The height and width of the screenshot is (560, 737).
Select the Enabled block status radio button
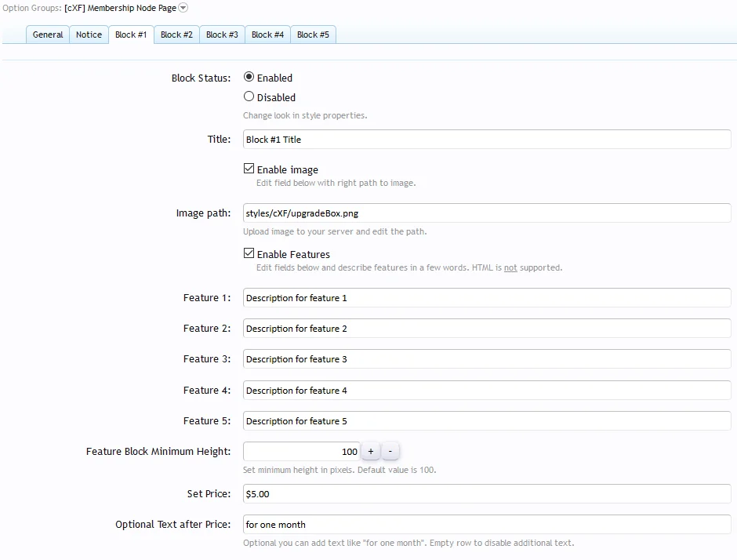(249, 78)
